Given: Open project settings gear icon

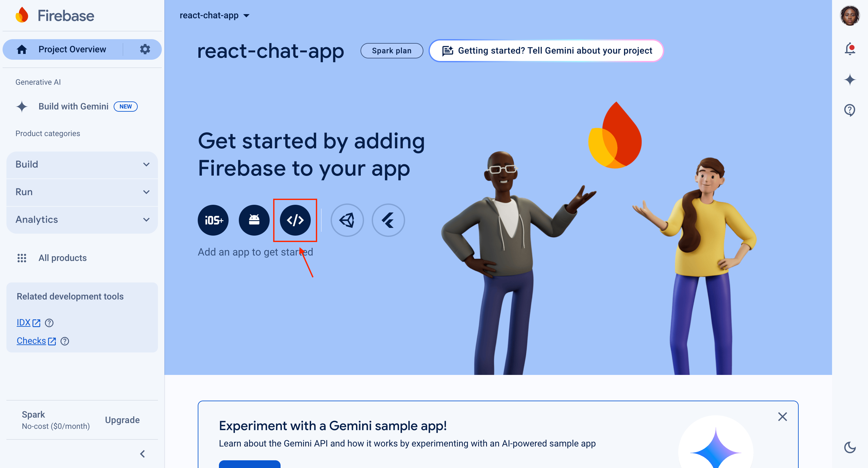Looking at the screenshot, I should pyautogui.click(x=145, y=49).
